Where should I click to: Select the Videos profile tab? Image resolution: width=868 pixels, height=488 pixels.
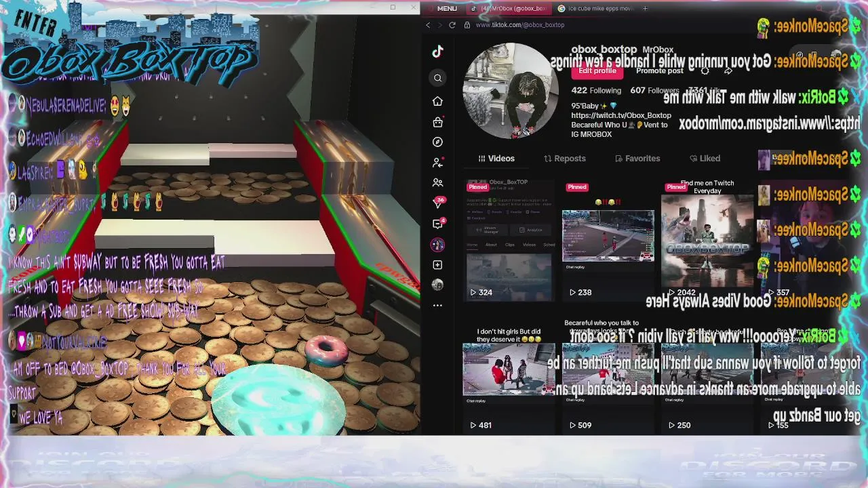(496, 159)
